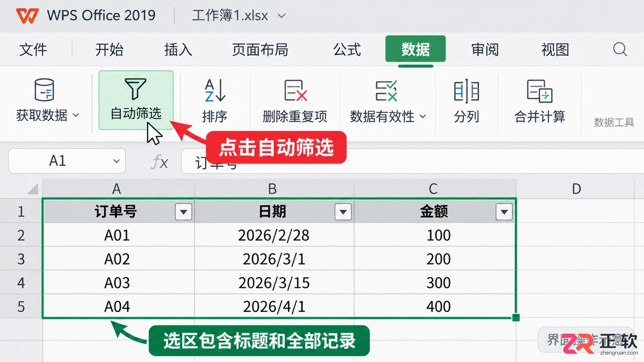
Task: Expand the 工作簿1.xlsx title dropdown chevron
Action: click(281, 16)
